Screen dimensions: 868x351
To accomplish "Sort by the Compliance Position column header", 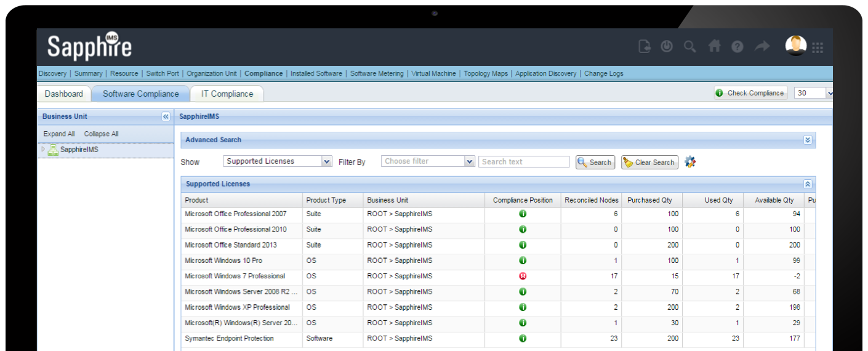I will 523,200.
